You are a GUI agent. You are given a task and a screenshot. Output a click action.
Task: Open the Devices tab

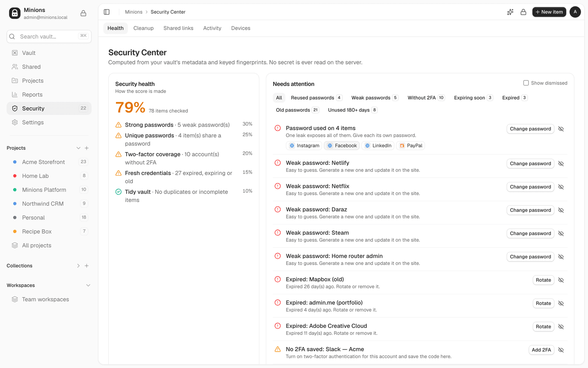point(241,28)
